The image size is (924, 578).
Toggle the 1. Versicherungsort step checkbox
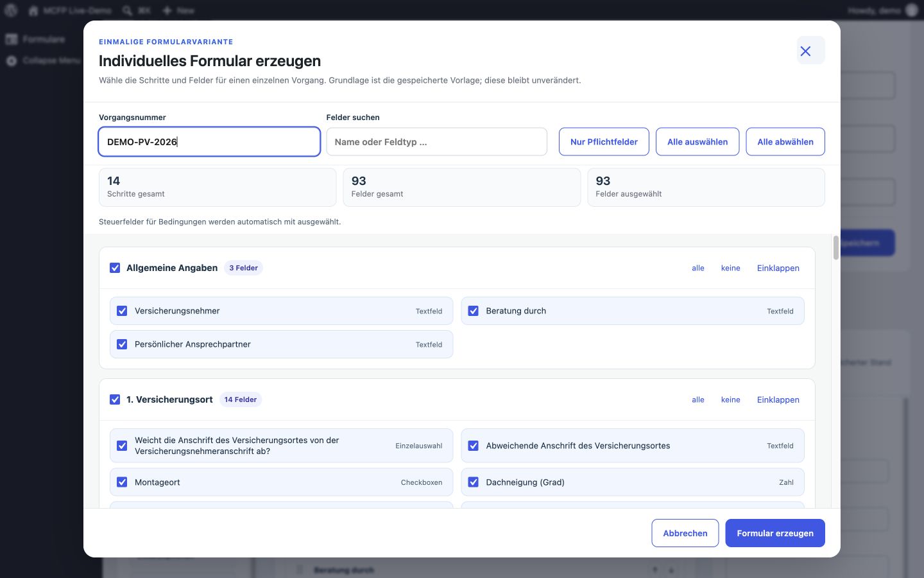(115, 399)
